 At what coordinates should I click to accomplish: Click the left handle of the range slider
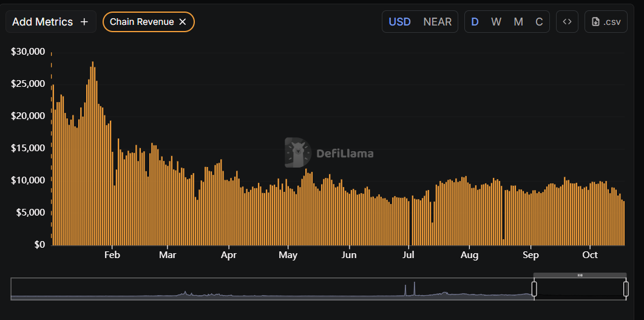click(x=534, y=289)
